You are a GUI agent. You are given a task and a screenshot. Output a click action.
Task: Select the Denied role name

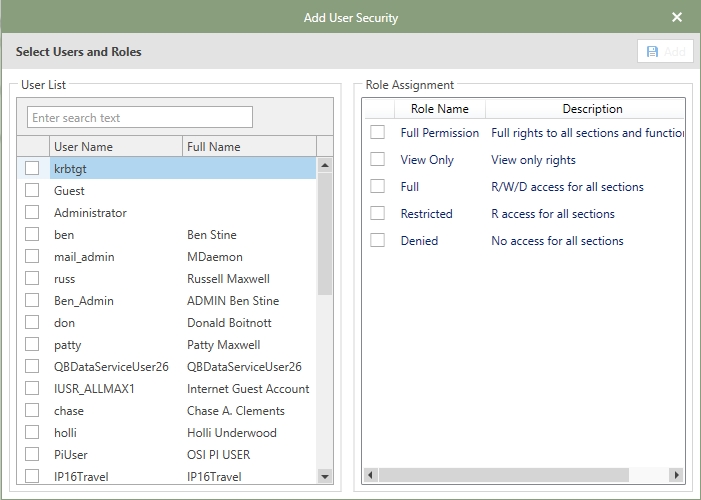pyautogui.click(x=419, y=241)
